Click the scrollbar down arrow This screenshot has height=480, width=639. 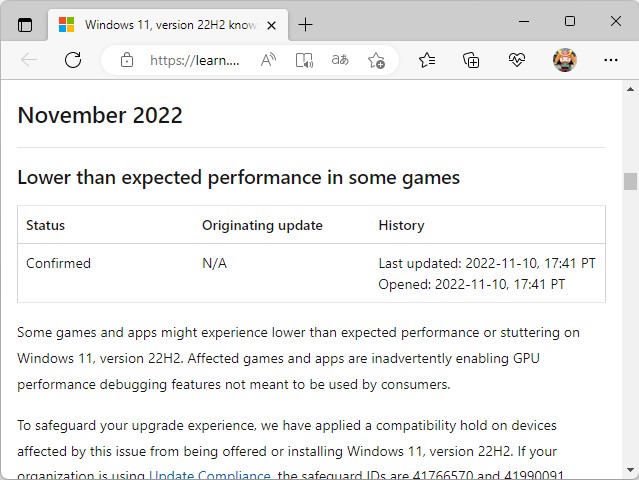click(630, 470)
